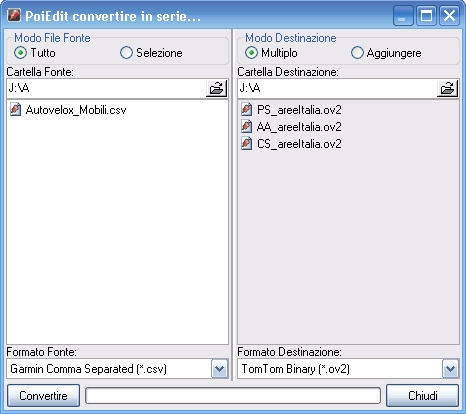Click the PoiEdit title bar app icon
This screenshot has height=414, width=466.
tap(14, 15)
